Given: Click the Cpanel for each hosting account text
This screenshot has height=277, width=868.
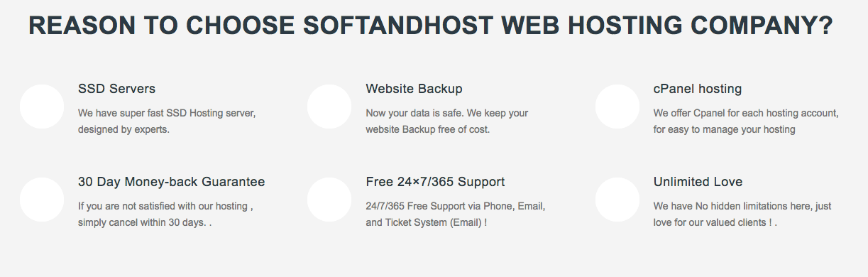Looking at the screenshot, I should click(x=746, y=121).
